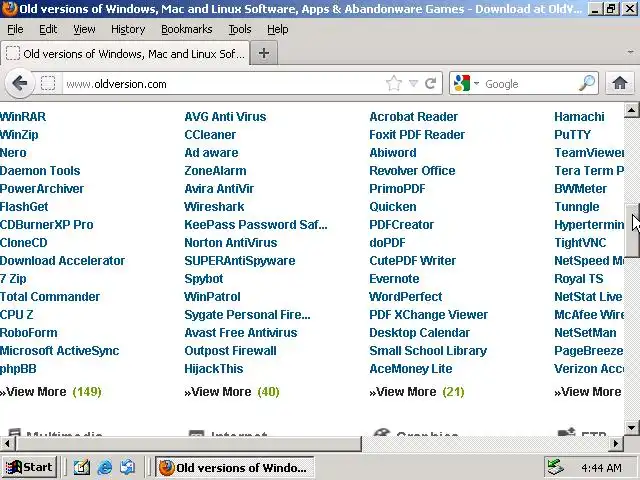640x480 pixels.
Task: Click the third quick launch icon
Action: click(127, 467)
